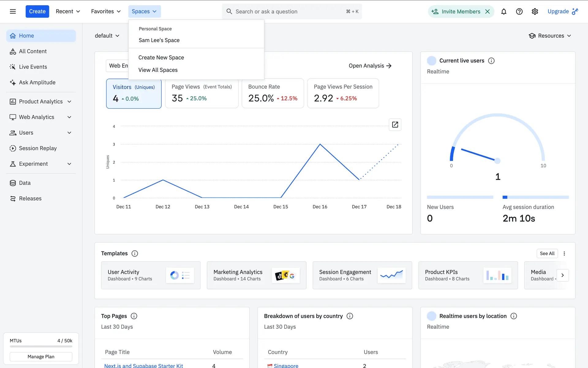Open the default project dropdown

pos(107,36)
